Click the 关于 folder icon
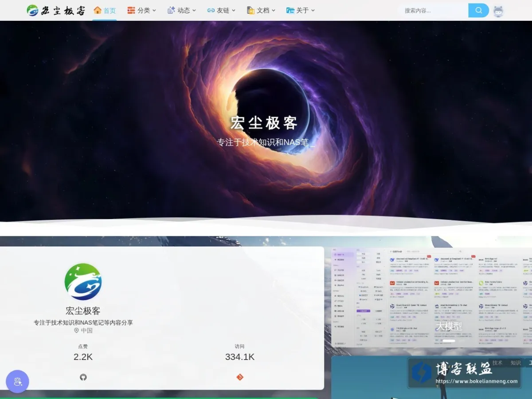The image size is (532, 399). pyautogui.click(x=290, y=10)
